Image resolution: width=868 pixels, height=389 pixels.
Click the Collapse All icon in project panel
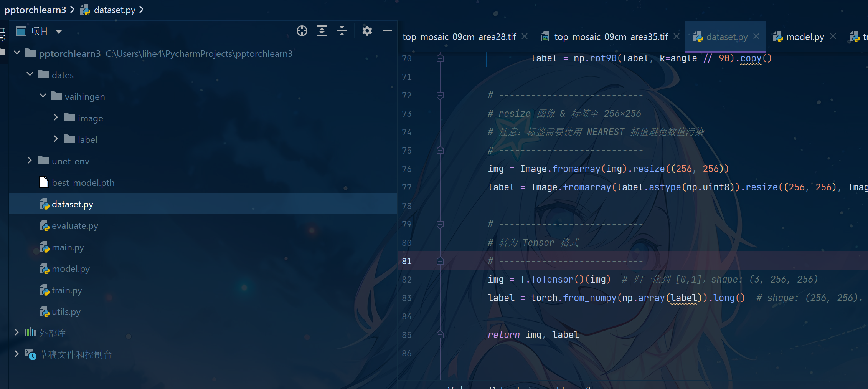pos(342,31)
